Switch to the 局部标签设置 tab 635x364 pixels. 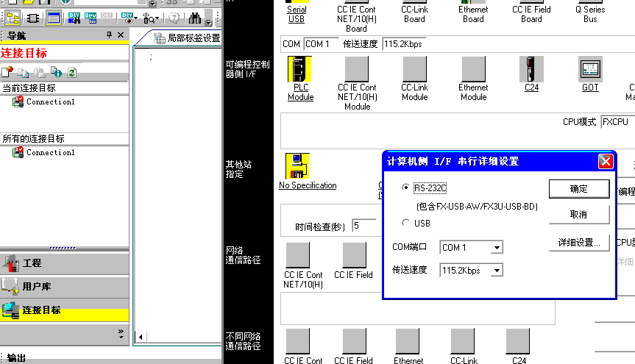click(x=187, y=38)
